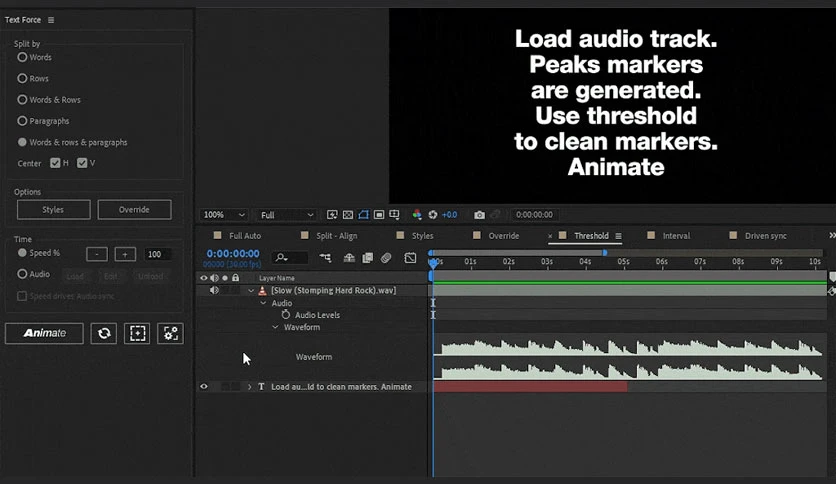This screenshot has width=836, height=484.
Task: Uncheck the Center V checkbox
Action: pos(82,163)
